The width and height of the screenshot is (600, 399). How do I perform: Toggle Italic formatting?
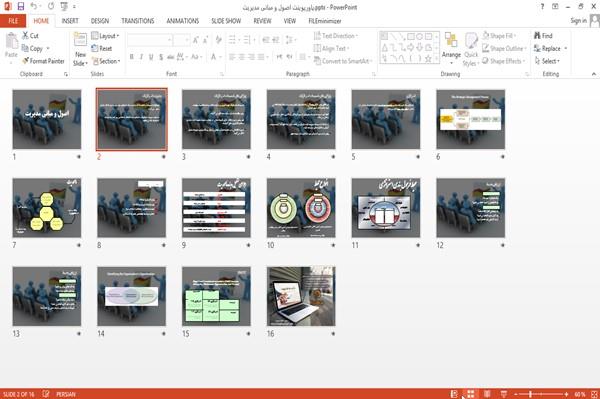pos(141,57)
